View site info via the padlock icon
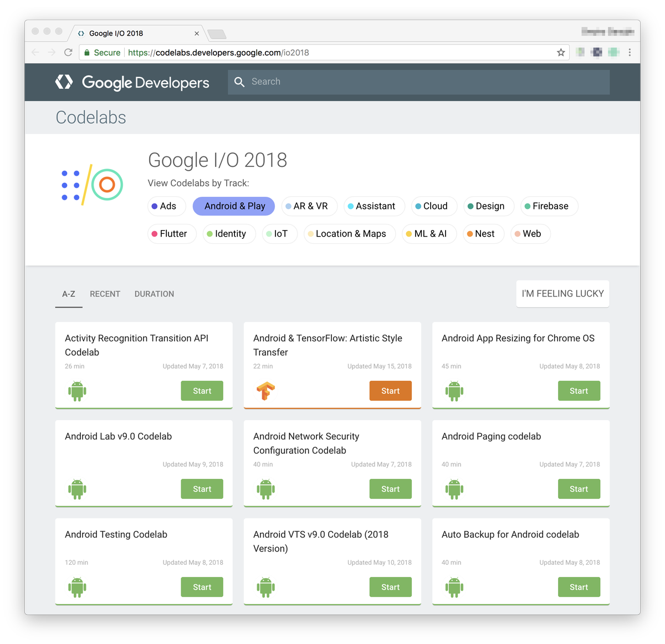The image size is (665, 644). (x=87, y=53)
